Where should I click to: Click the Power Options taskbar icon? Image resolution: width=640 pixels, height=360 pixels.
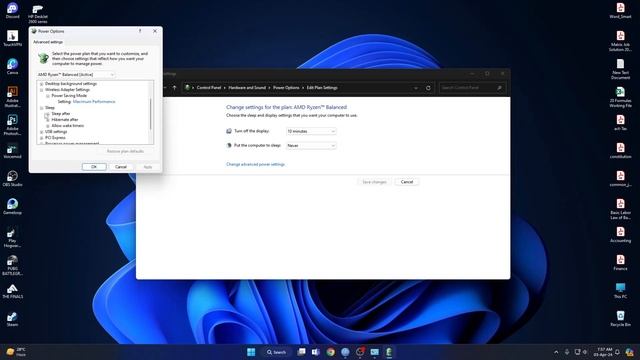coord(389,352)
